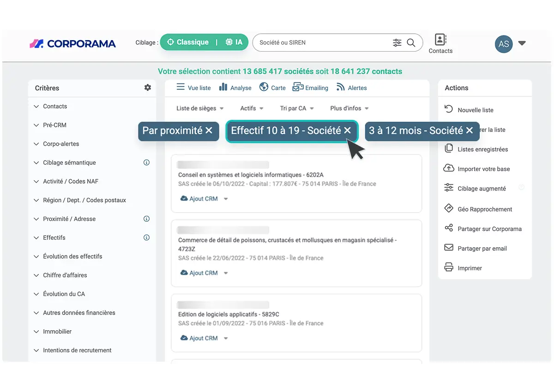554x392 pixels.
Task: Open the Tri par CA dropdown
Action: point(297,108)
